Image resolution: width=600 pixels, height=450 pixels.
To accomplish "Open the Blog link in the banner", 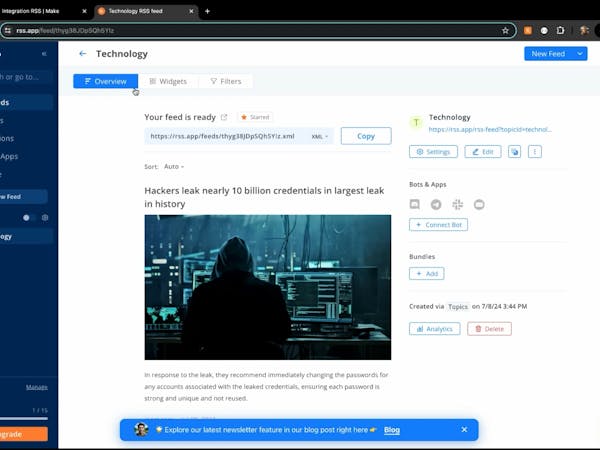I will point(391,430).
